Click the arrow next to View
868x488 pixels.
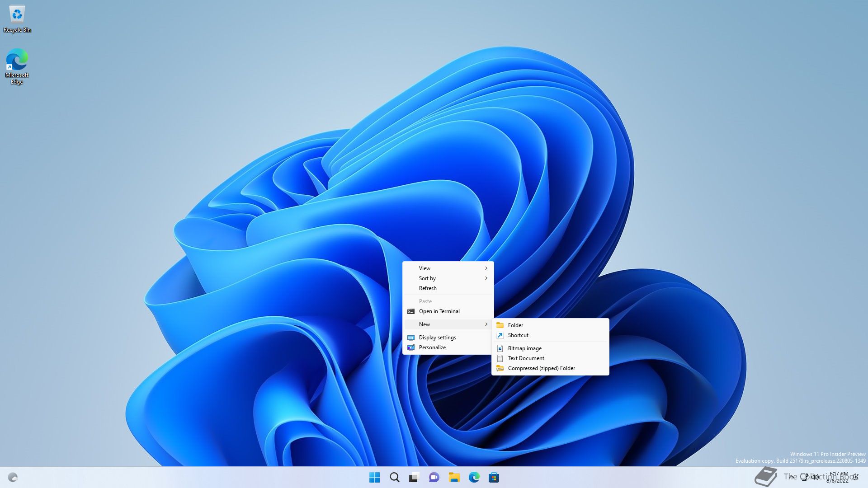click(x=486, y=268)
